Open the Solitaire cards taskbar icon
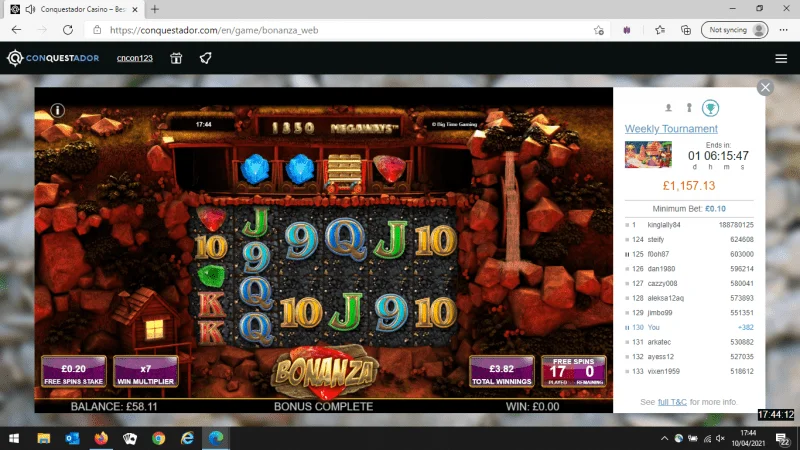Image resolution: width=800 pixels, height=450 pixels. click(x=130, y=438)
